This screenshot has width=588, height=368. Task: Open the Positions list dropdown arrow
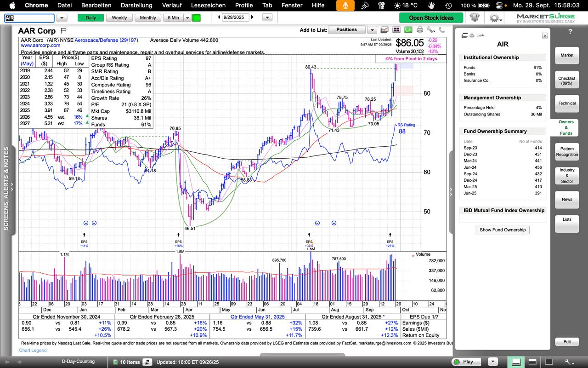pos(372,30)
